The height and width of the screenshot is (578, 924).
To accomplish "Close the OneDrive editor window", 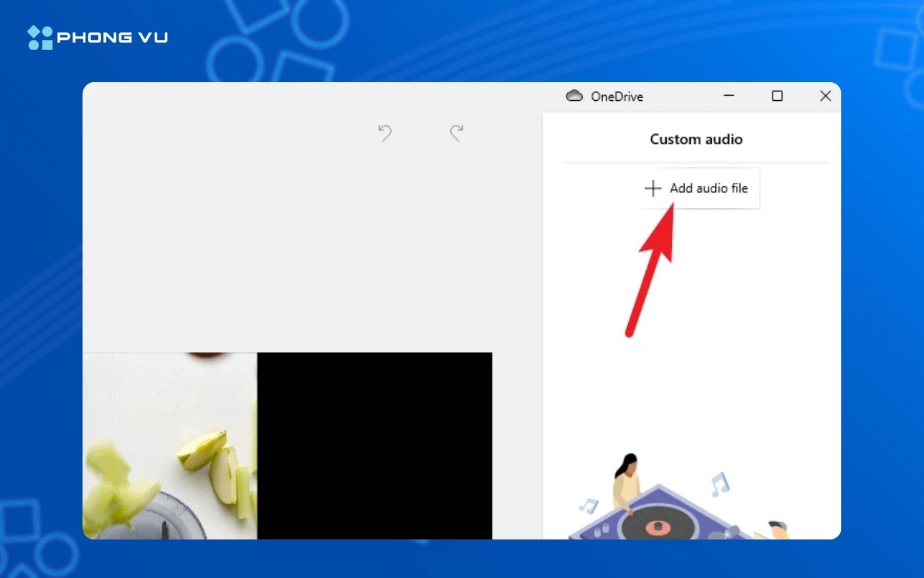I will coord(826,96).
